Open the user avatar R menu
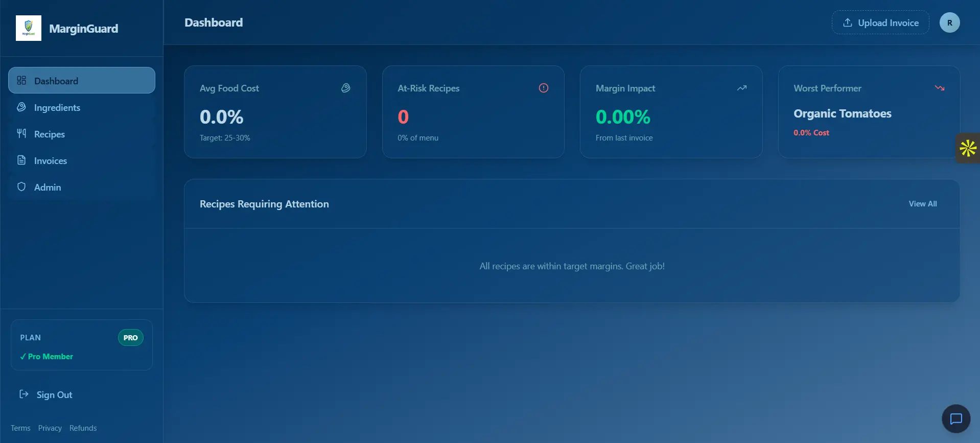980x443 pixels. click(x=950, y=22)
